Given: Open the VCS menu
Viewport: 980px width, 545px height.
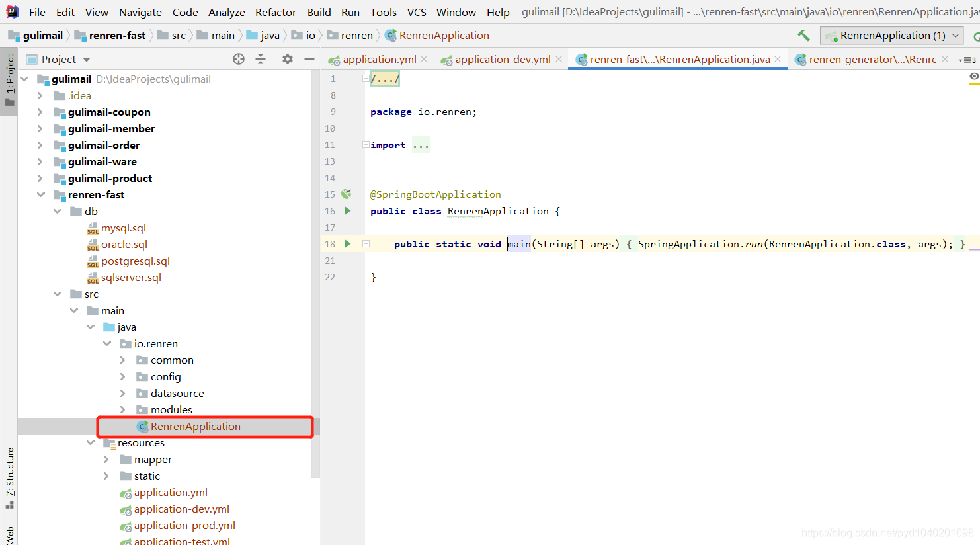Looking at the screenshot, I should click(417, 12).
